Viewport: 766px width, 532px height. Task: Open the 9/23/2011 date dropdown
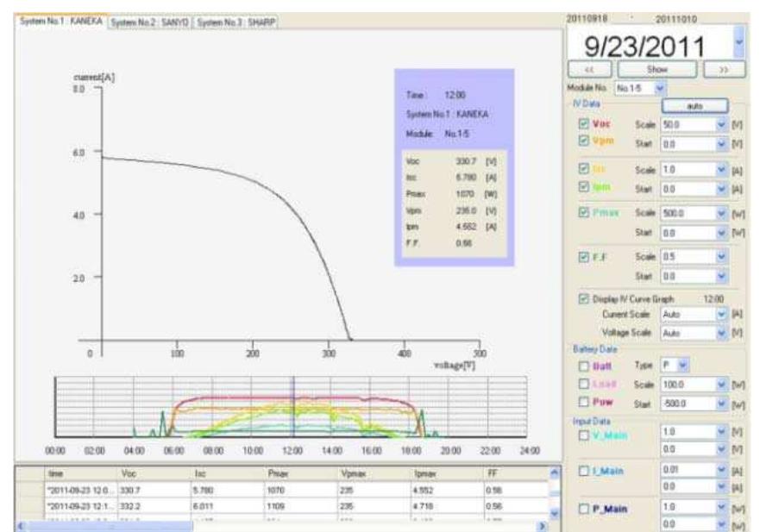(x=738, y=42)
